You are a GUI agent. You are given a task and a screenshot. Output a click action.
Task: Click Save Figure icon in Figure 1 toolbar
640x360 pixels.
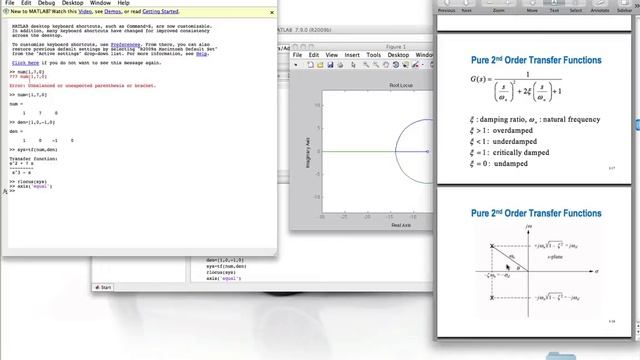point(330,65)
